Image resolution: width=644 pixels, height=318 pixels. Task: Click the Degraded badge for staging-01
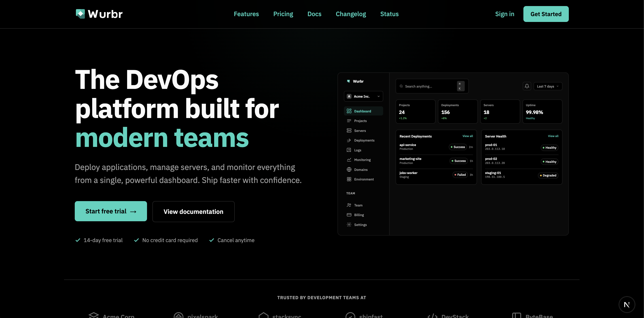(x=548, y=176)
